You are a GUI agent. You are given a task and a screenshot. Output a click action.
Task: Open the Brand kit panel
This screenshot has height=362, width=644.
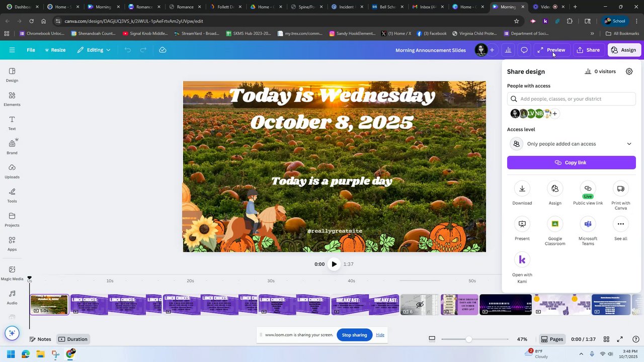(x=12, y=147)
